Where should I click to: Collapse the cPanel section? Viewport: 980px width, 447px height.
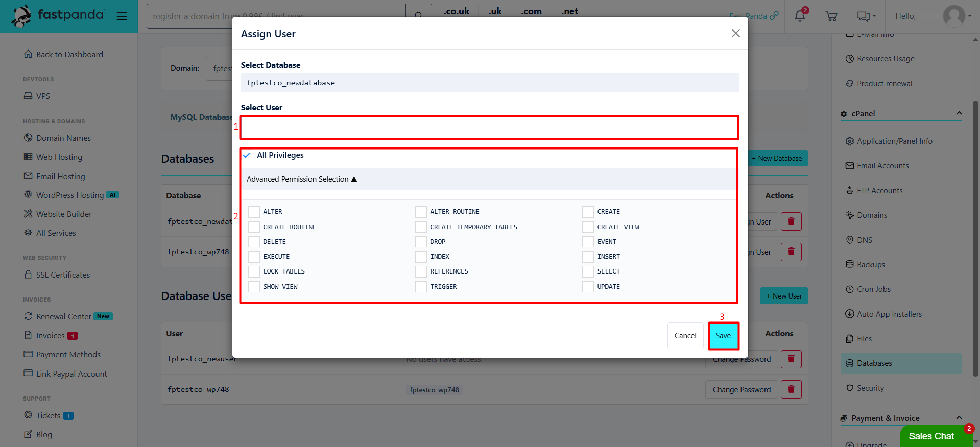click(959, 113)
